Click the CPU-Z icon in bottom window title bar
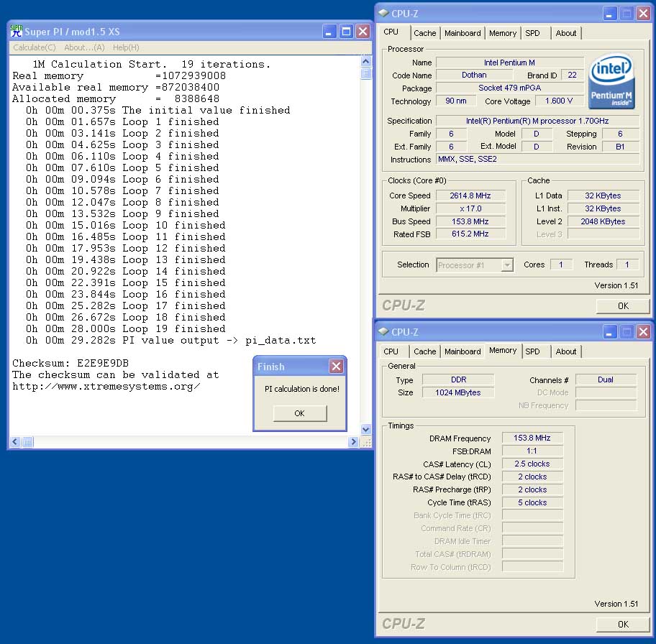The height and width of the screenshot is (644, 656). click(383, 331)
